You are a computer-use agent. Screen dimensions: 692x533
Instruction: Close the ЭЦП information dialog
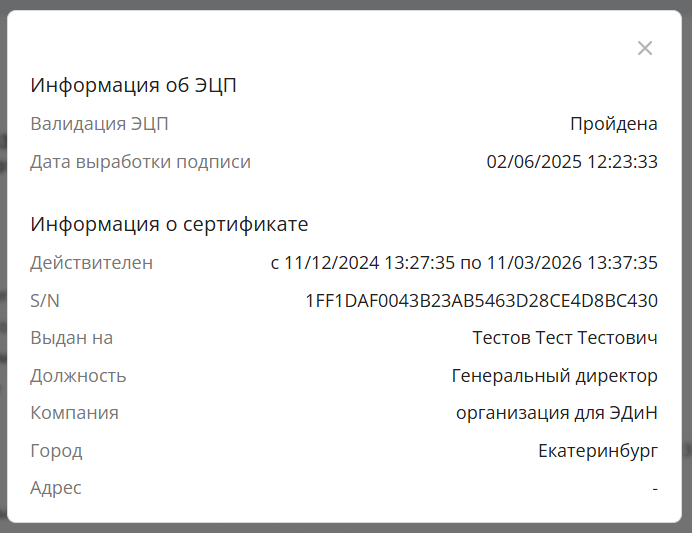click(x=645, y=48)
